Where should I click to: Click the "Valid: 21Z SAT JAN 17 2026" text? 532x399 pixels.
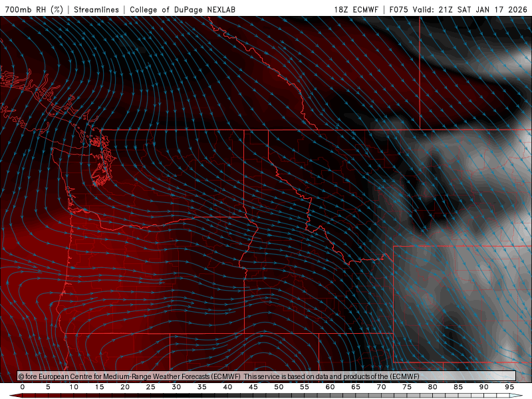[470, 9]
